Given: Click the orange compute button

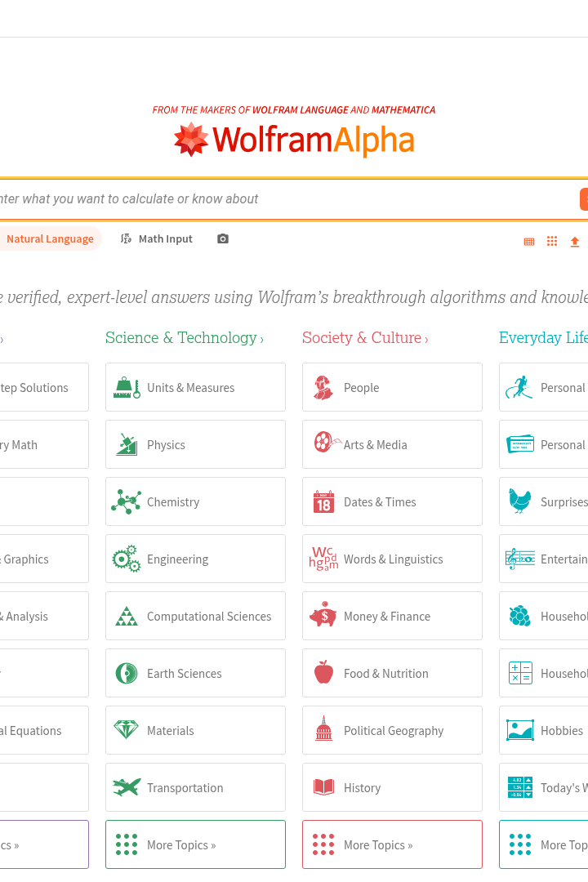Looking at the screenshot, I should [x=584, y=199].
